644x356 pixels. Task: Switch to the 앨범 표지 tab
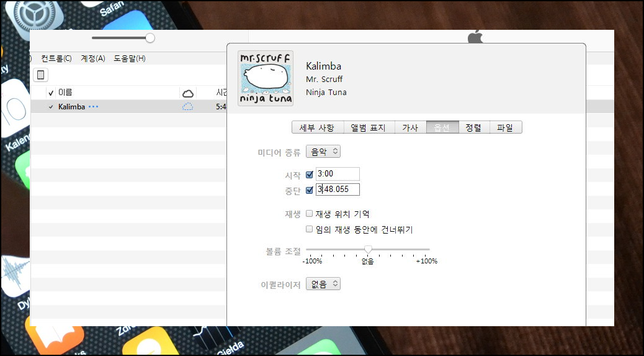(x=369, y=127)
